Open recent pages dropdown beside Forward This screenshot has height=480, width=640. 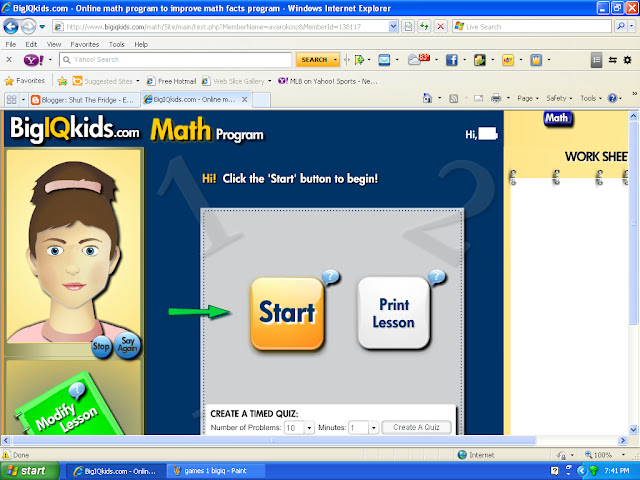[x=42, y=27]
